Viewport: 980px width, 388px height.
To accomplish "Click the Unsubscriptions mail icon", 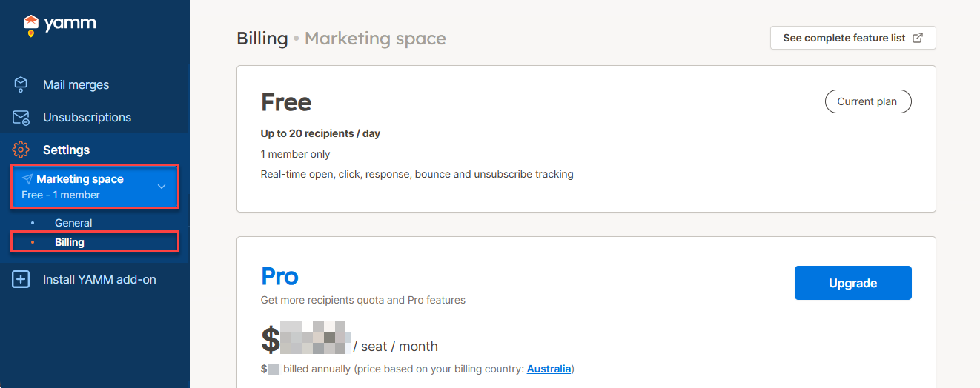I will point(21,118).
